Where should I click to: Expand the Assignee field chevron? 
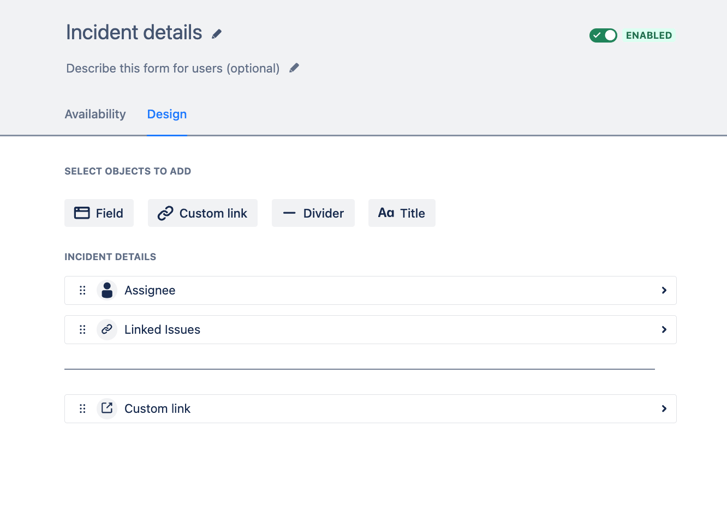(663, 291)
